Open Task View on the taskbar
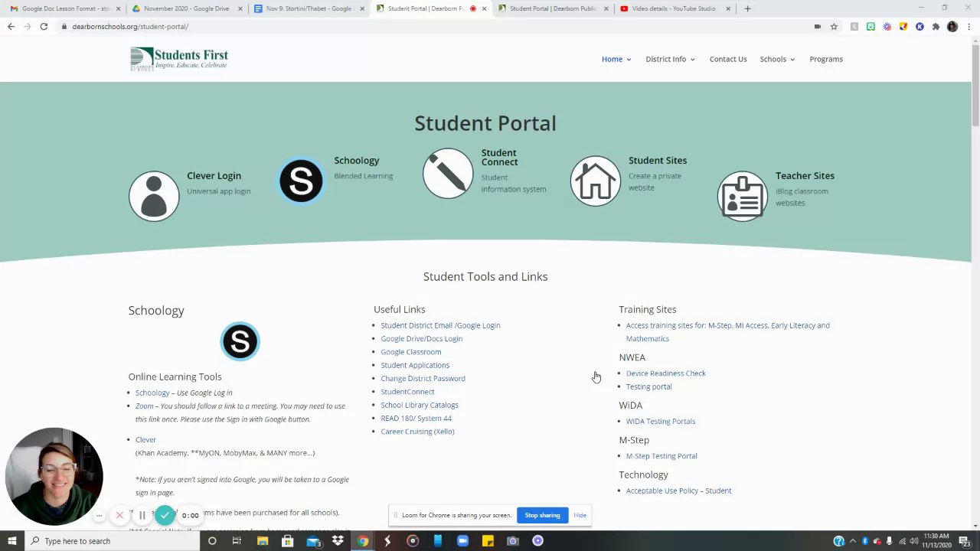 click(237, 541)
